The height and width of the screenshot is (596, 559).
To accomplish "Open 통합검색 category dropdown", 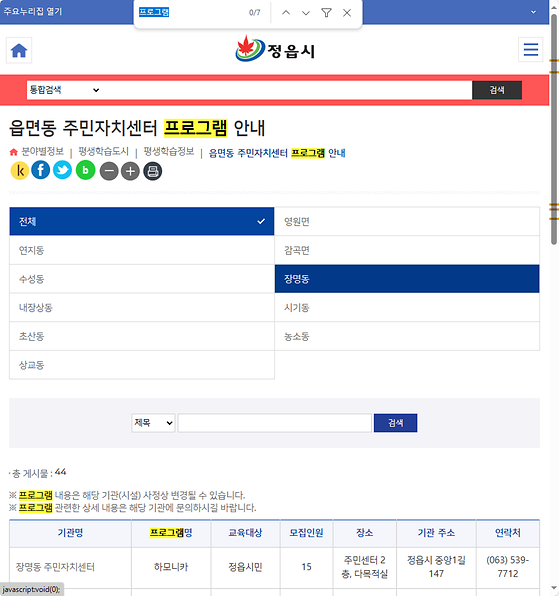I will click(64, 90).
